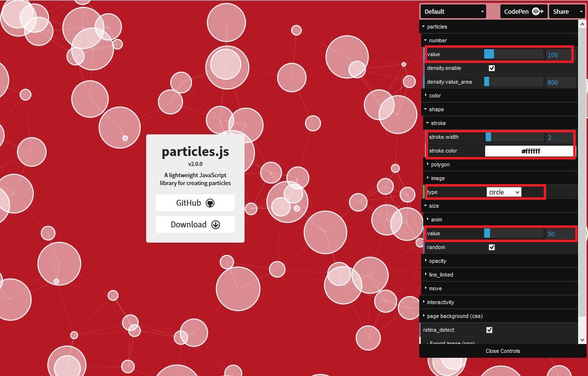Image resolution: width=588 pixels, height=376 pixels.
Task: Click the controls panel scrollbar down arrow
Action: click(x=582, y=340)
